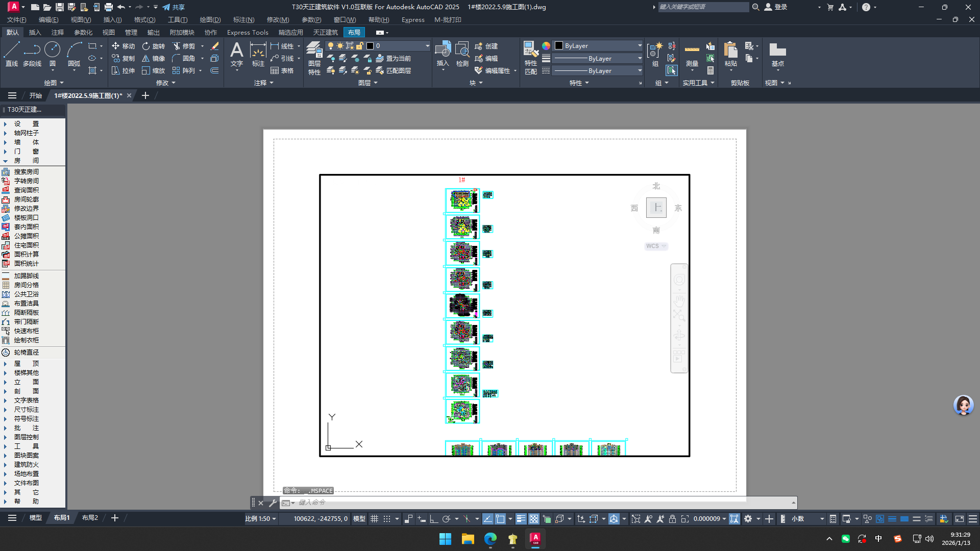
Task: Expand the 门窗 category in the Tangent side panel
Action: [x=26, y=152]
